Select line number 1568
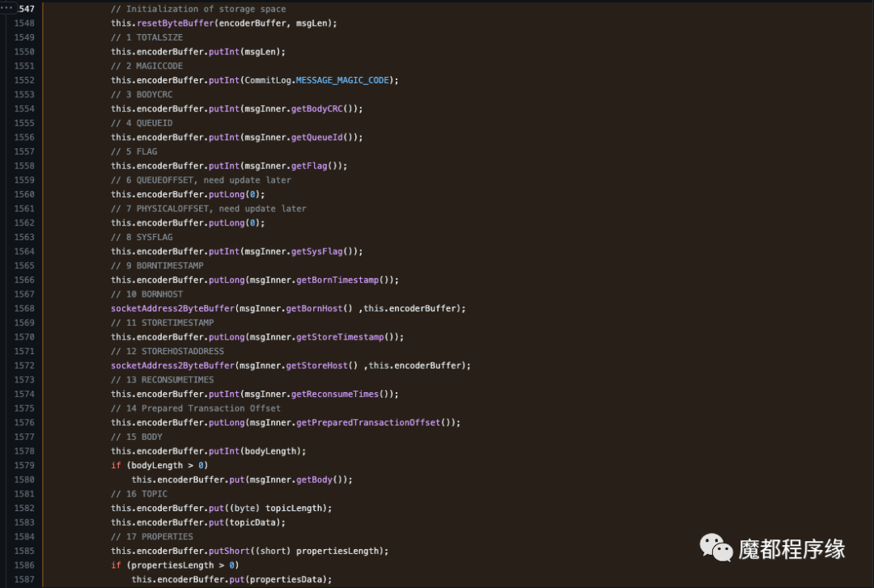 click(x=24, y=308)
